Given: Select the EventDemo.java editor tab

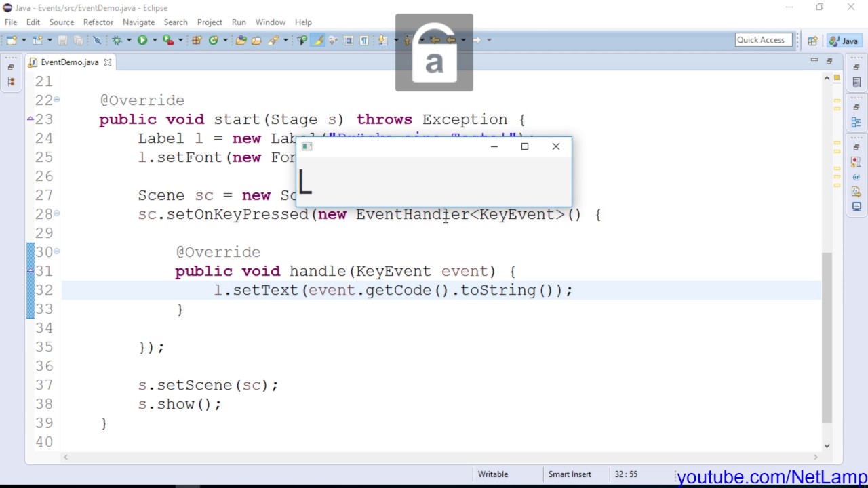Looking at the screenshot, I should click(x=70, y=62).
